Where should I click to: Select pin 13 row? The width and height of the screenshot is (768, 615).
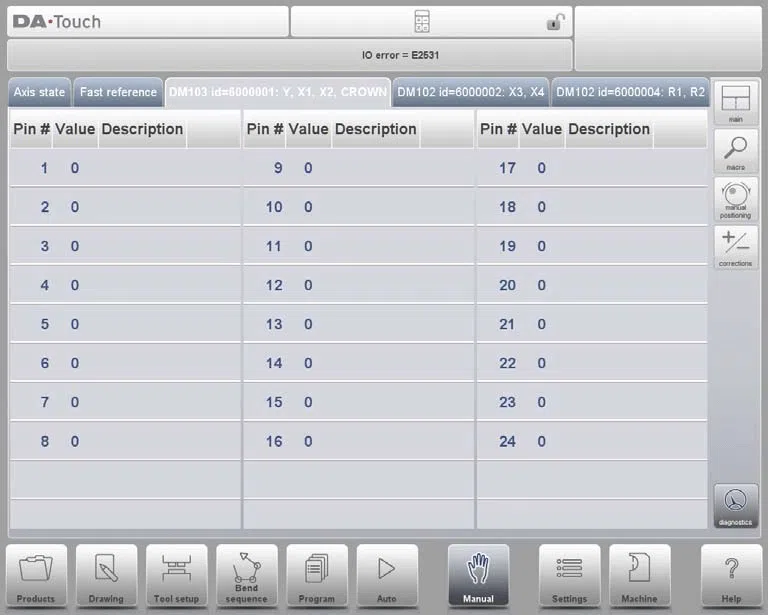pos(359,324)
